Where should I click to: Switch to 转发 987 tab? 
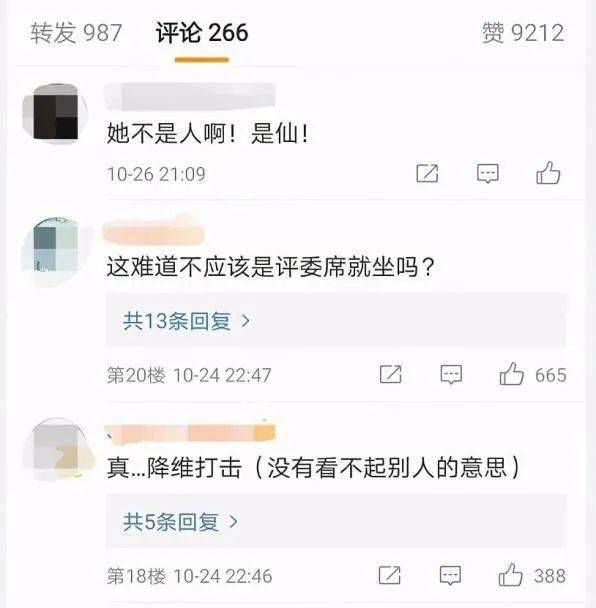pos(76,33)
